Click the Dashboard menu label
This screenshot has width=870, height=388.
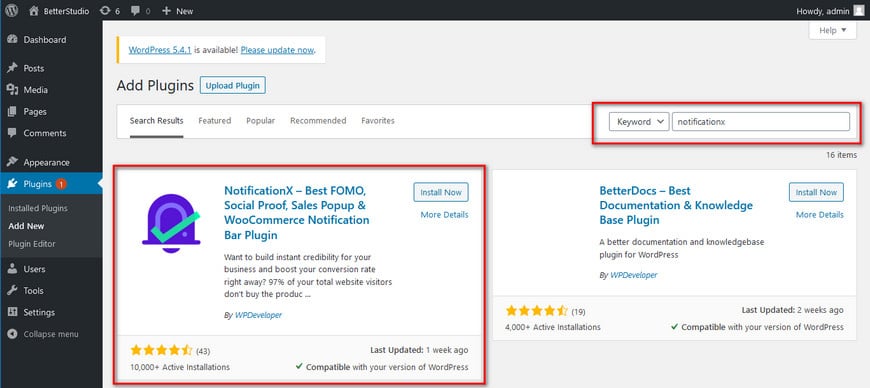[44, 39]
